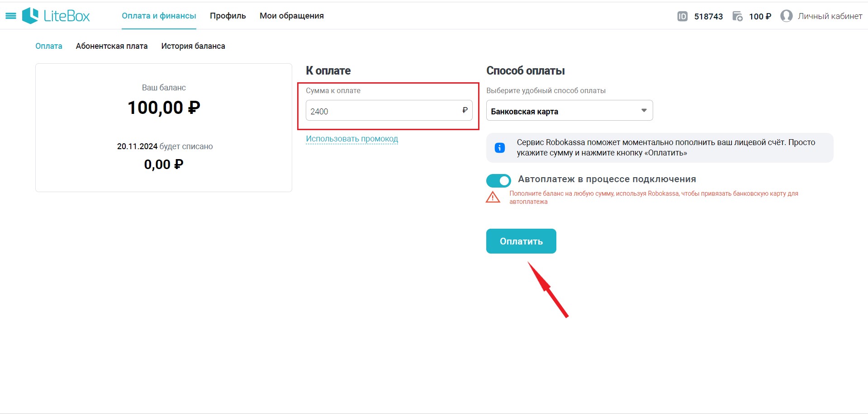Click the Оплатить button
Viewport: 868px width, 414px height.
[x=521, y=241]
